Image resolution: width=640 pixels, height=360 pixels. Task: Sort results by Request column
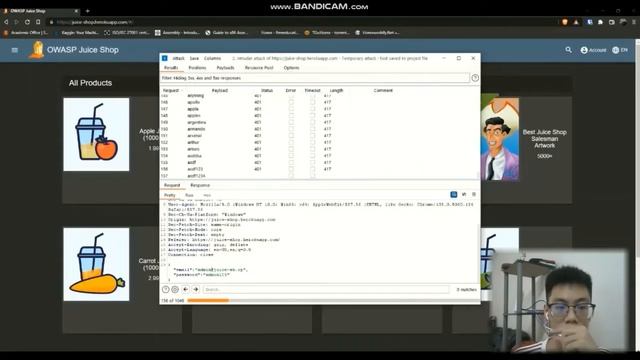click(172, 90)
